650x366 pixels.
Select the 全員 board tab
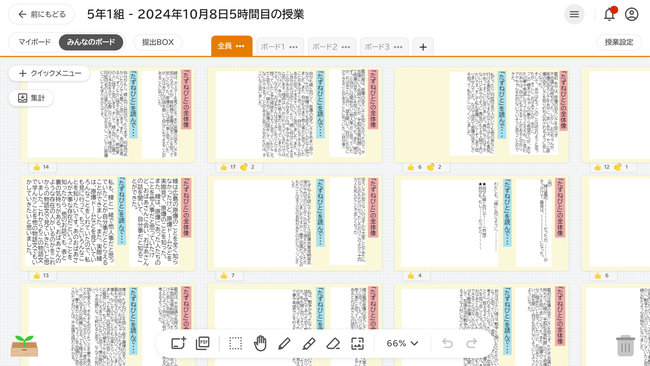[225, 46]
